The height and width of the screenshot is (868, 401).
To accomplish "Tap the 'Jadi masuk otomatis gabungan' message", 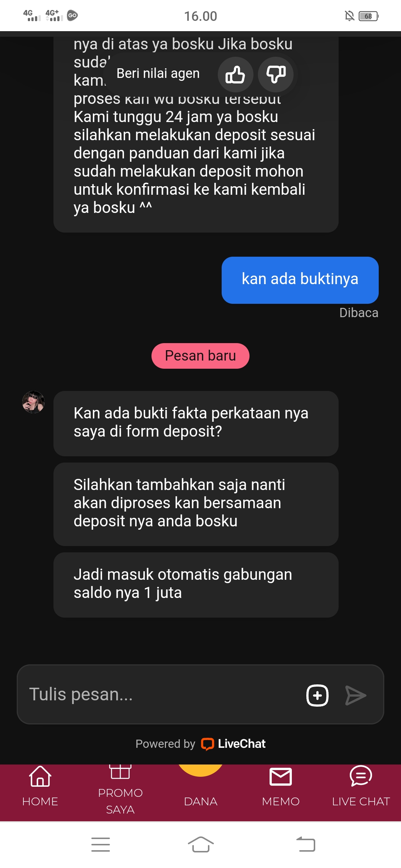I will (x=196, y=585).
